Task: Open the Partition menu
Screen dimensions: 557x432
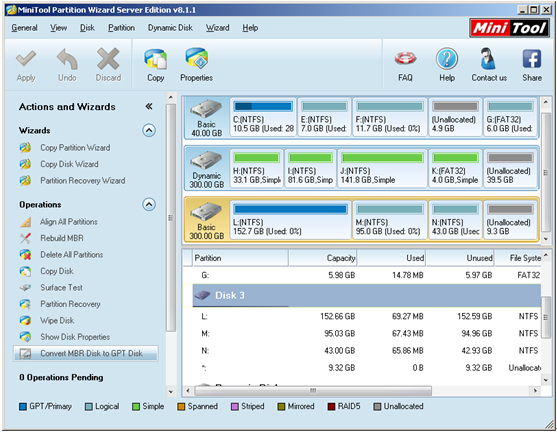Action: tap(121, 28)
